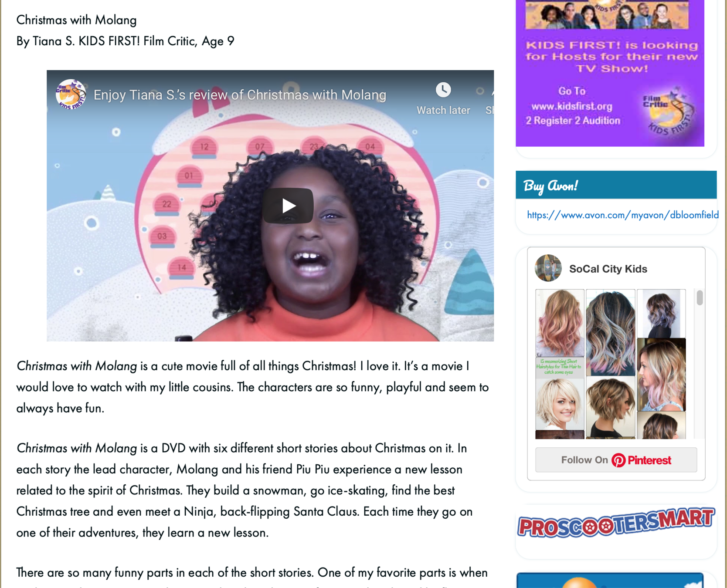Click the Film Critic logo in purple ad
This screenshot has height=588, width=727.
[667, 112]
